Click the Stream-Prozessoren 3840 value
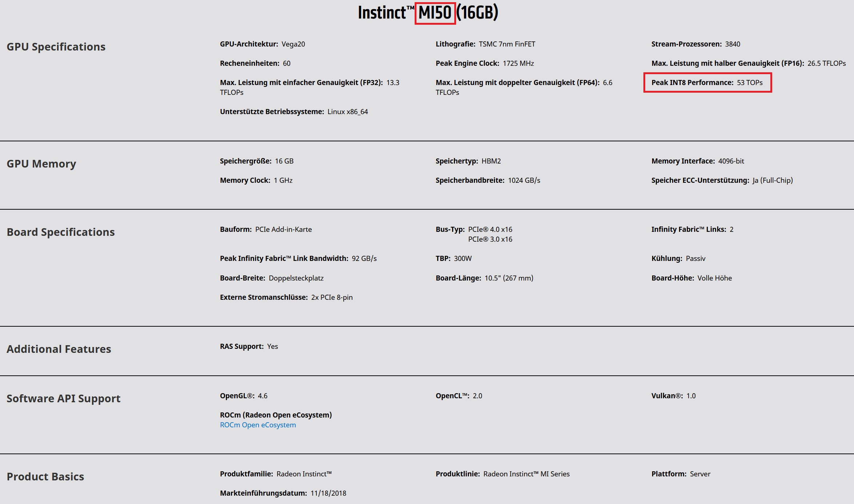 tap(732, 44)
